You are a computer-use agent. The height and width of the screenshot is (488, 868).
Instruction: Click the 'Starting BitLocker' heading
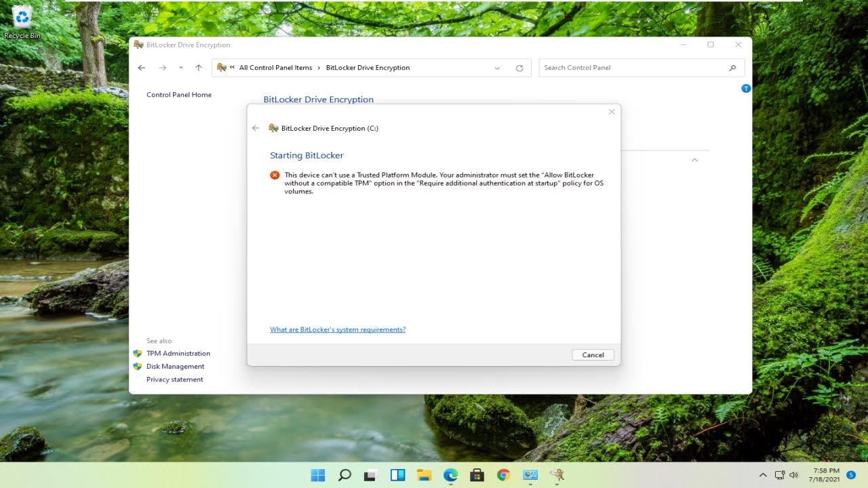pyautogui.click(x=307, y=155)
